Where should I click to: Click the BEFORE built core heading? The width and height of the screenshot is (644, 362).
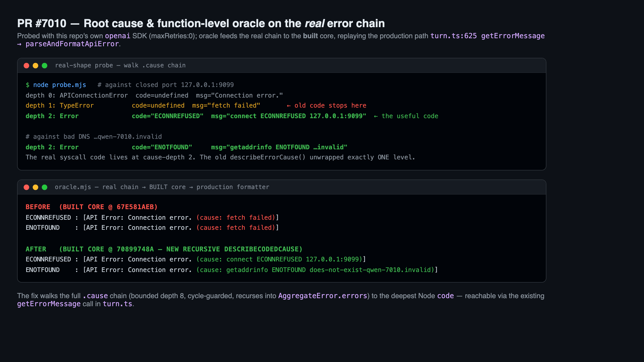click(92, 207)
